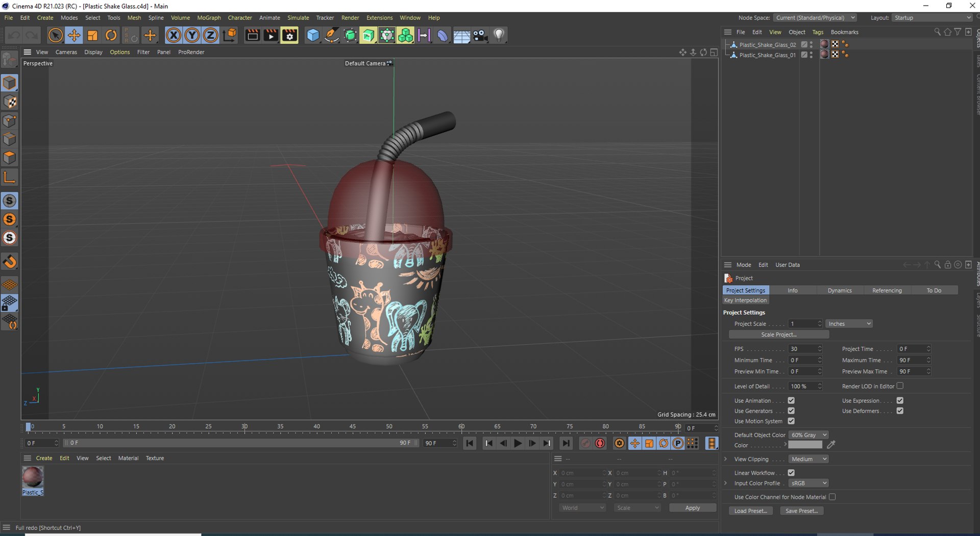Viewport: 980px width, 536px height.
Task: Enable Use Color Channel for Node Material
Action: pos(832,497)
